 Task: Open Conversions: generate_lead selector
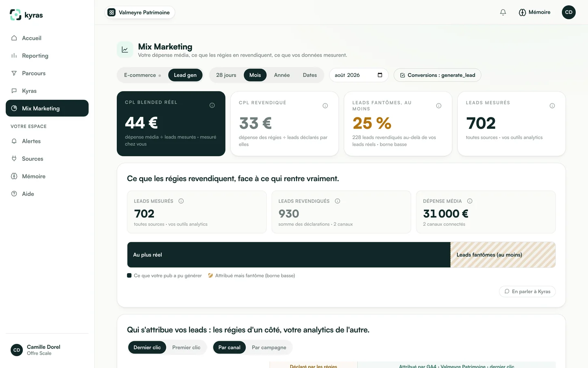437,75
